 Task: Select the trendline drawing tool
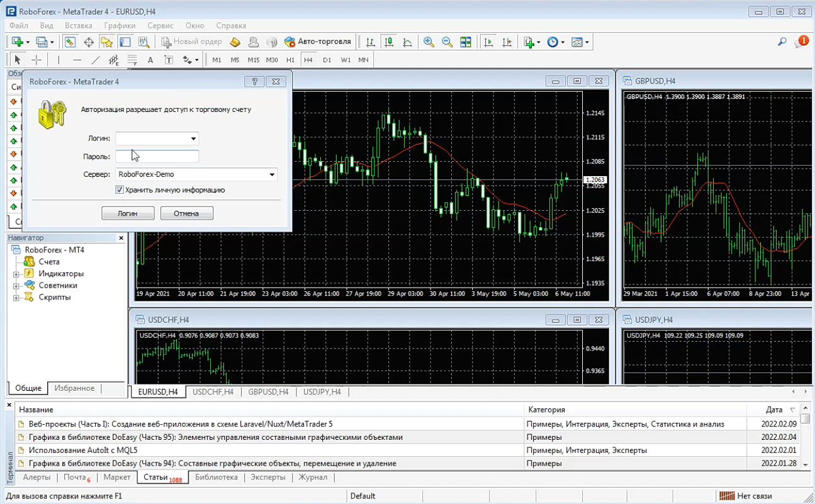(x=96, y=60)
